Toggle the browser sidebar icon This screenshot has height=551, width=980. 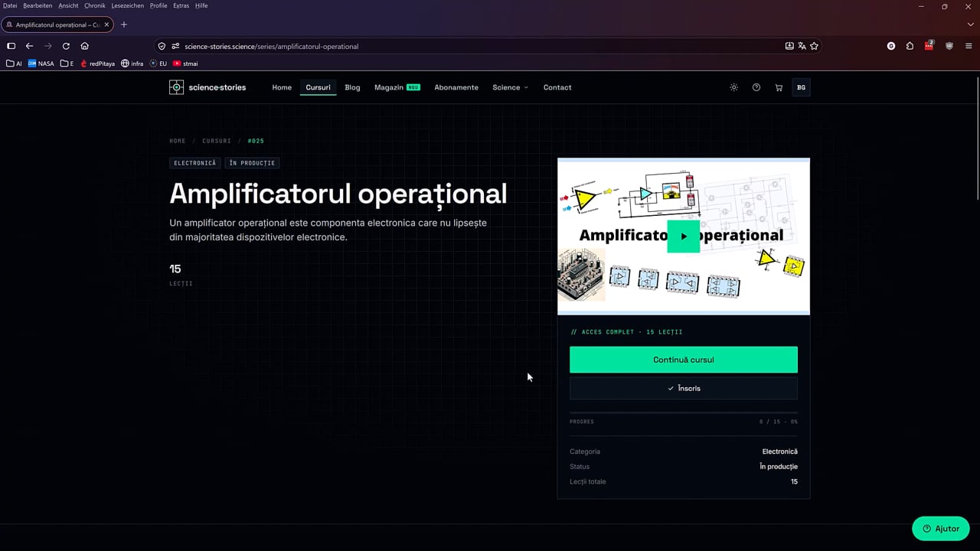(11, 46)
